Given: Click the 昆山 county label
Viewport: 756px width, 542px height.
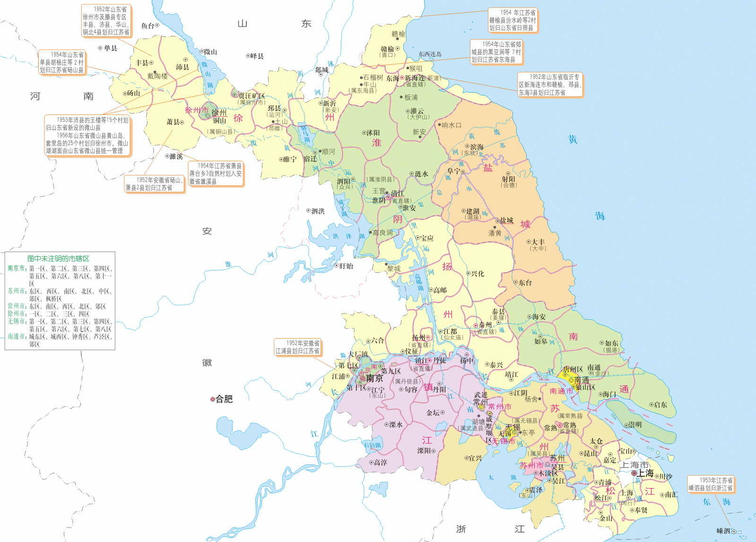Looking at the screenshot, I should pyautogui.click(x=591, y=453).
